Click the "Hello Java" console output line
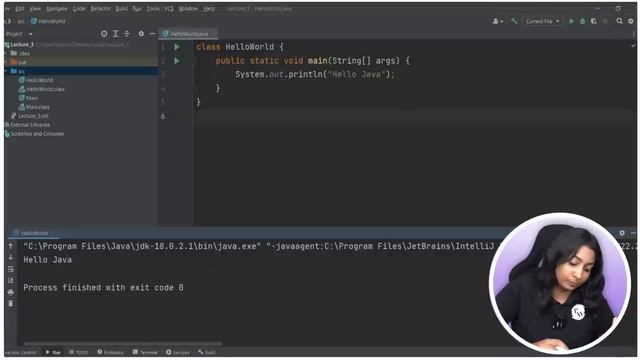The image size is (640, 360). pyautogui.click(x=48, y=260)
